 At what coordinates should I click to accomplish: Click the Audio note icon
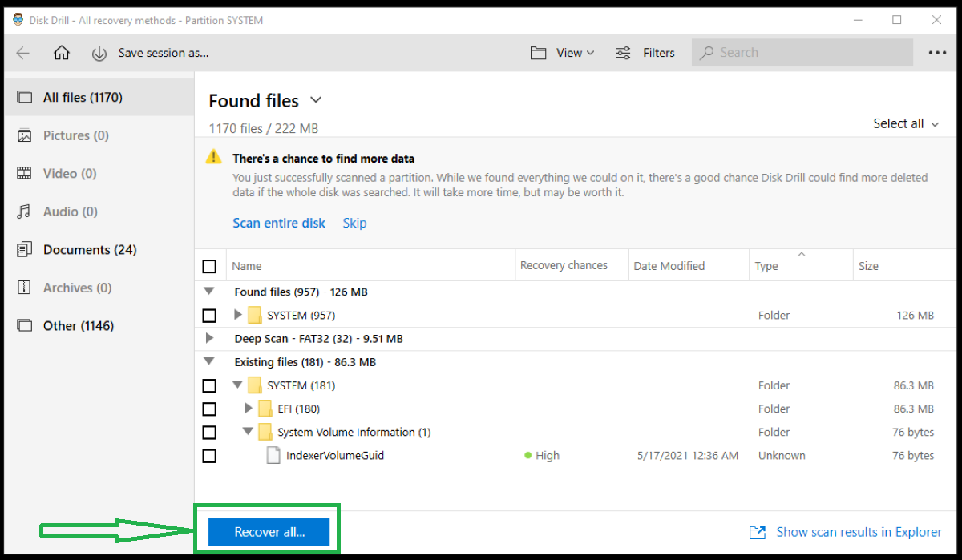pos(25,212)
